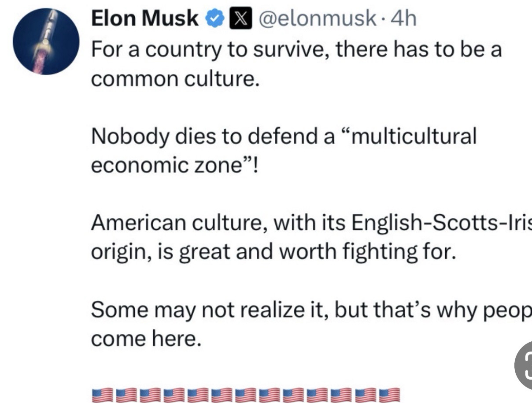The width and height of the screenshot is (532, 403).
Task: Open the "Elon Musk" display name
Action: (145, 19)
